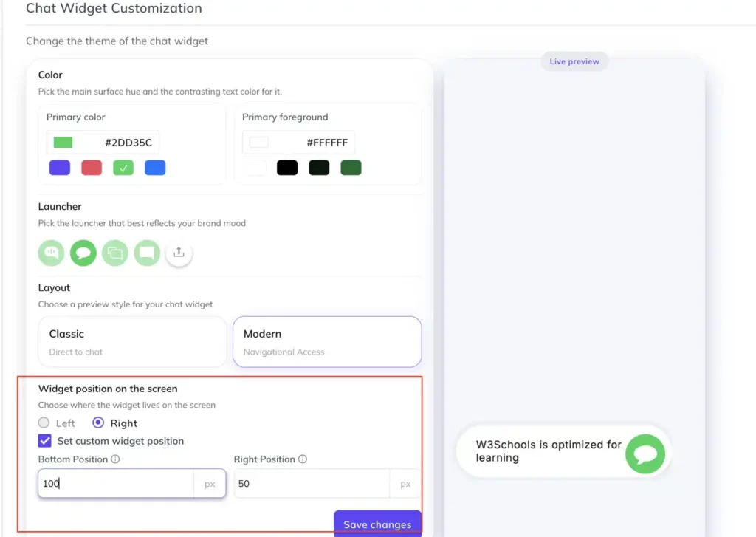The height and width of the screenshot is (537, 756).
Task: Choose the dark green foreground swatch
Action: [x=351, y=168]
